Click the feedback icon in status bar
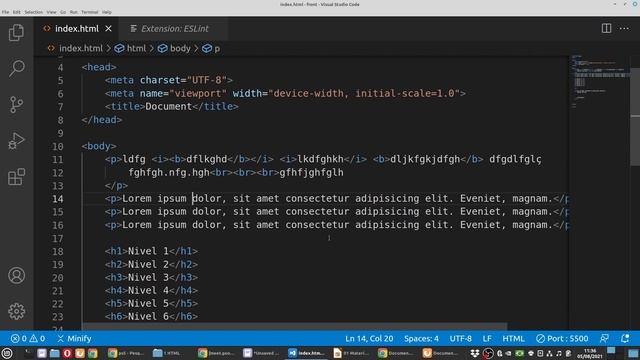The height and width of the screenshot is (360, 640). (x=604, y=338)
